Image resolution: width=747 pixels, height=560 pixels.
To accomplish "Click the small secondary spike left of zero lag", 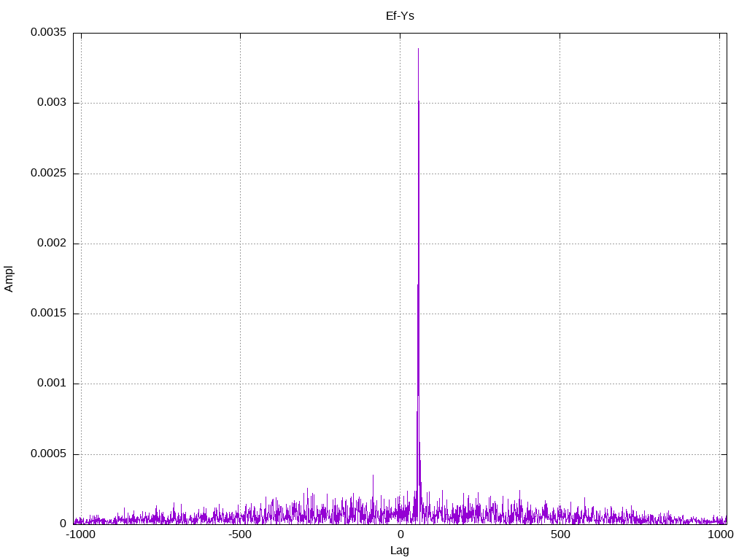I will click(373, 475).
